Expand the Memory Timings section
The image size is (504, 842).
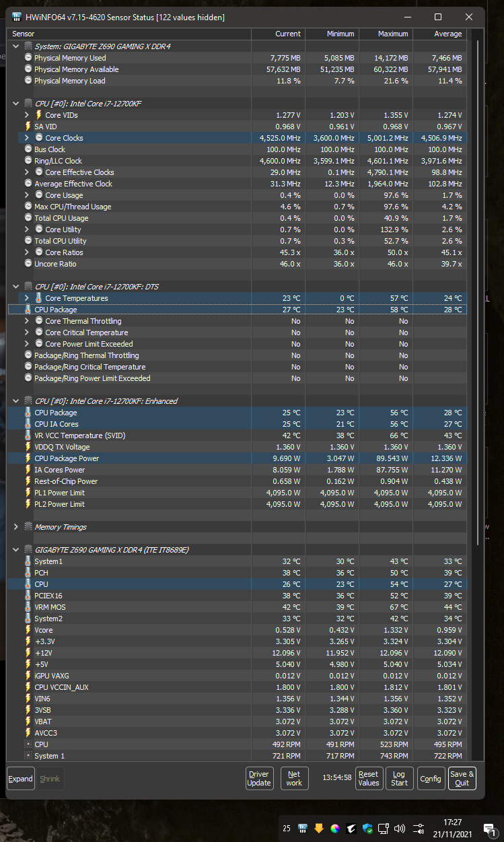click(16, 527)
